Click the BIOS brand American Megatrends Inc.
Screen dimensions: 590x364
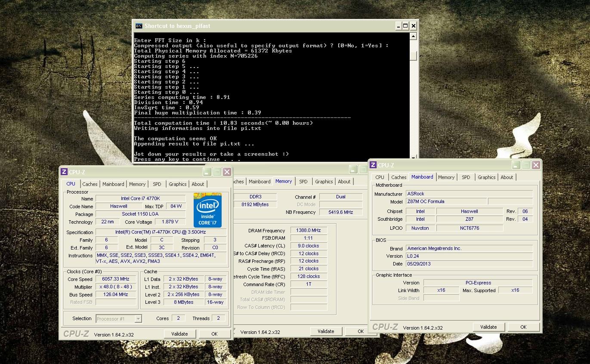pos(469,248)
